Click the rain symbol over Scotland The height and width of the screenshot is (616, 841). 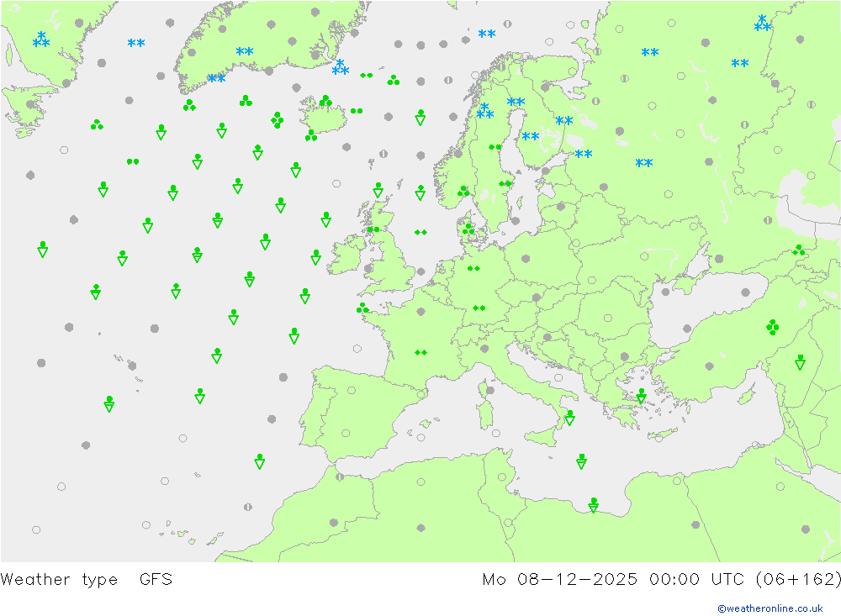tap(373, 229)
